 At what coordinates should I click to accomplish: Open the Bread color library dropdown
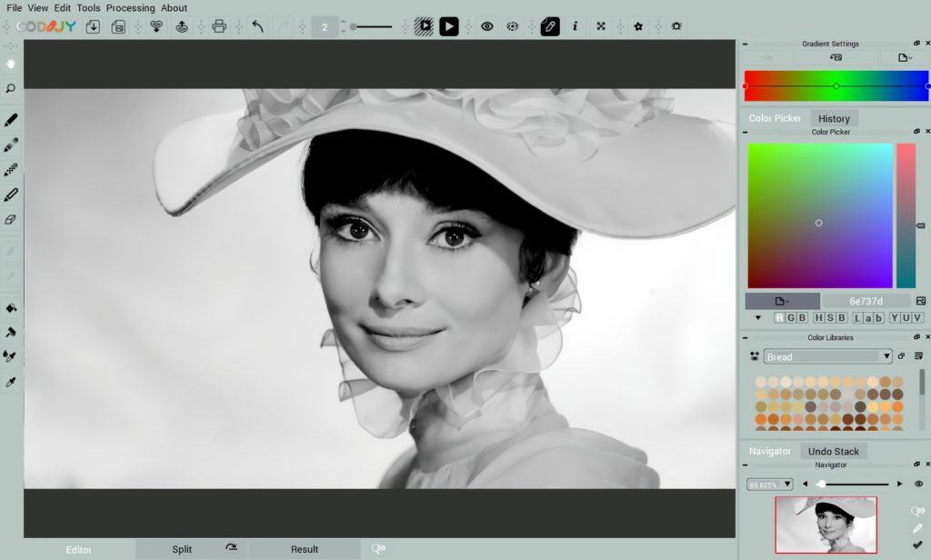[x=827, y=355]
